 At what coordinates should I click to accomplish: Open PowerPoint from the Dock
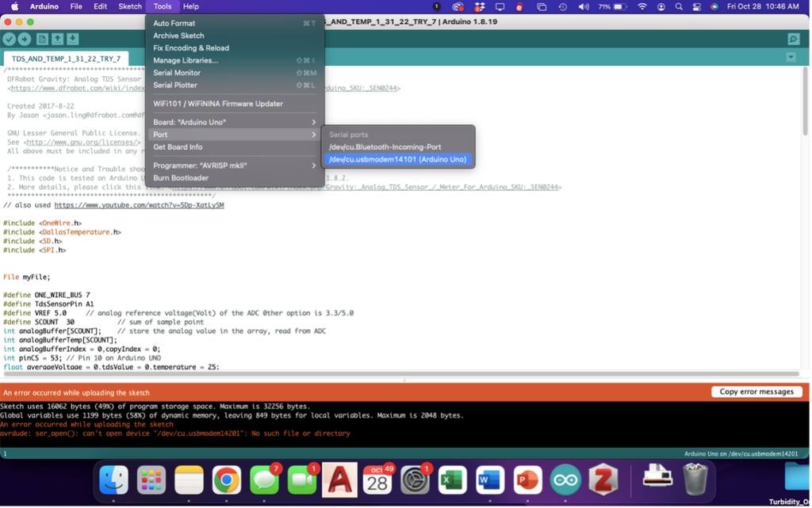point(527,480)
